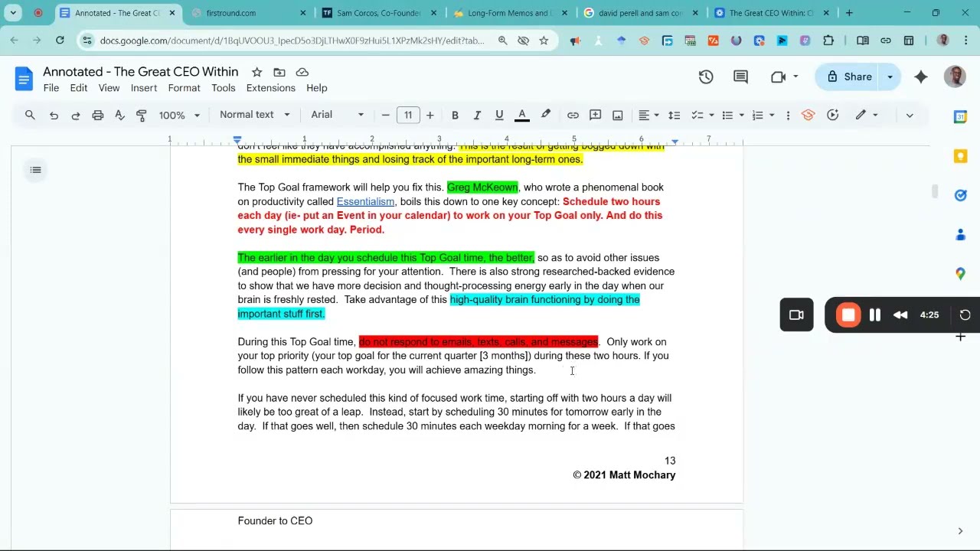Open Google Tasks side panel icon
The height and width of the screenshot is (551, 980).
960,195
